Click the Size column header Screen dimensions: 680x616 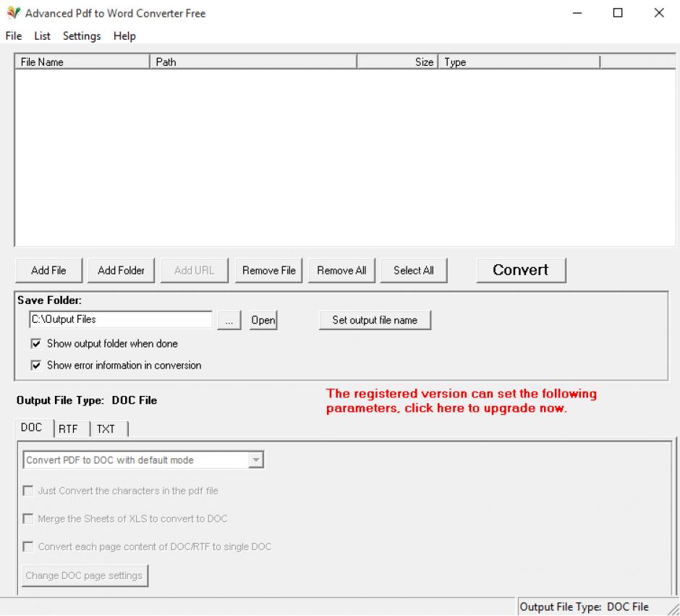pyautogui.click(x=397, y=62)
